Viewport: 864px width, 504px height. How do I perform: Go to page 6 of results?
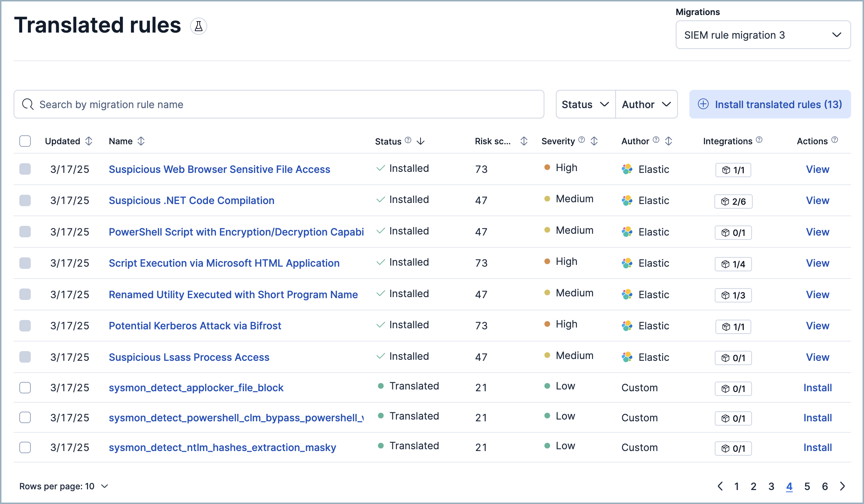point(824,486)
